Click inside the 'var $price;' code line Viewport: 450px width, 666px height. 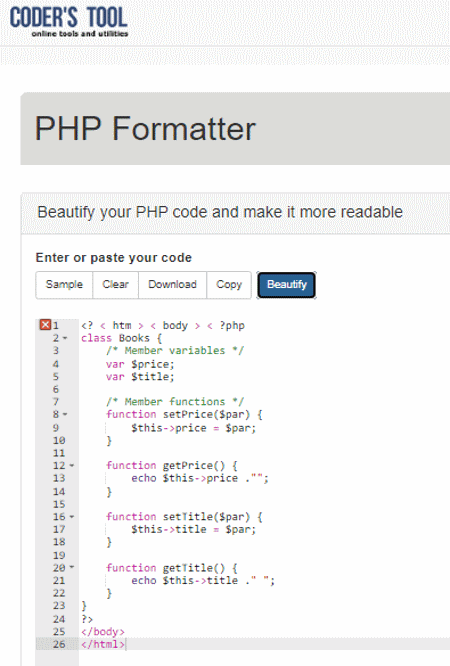[140, 364]
